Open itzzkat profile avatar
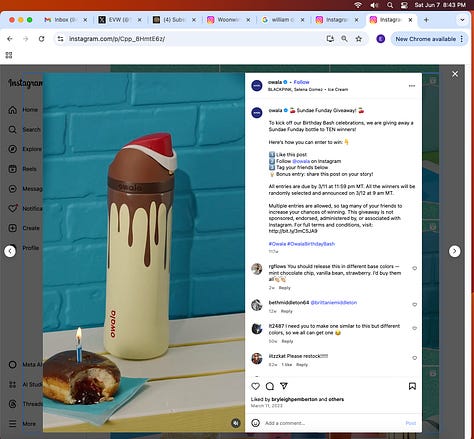Image resolution: width=474 pixels, height=439 pixels. click(x=257, y=359)
